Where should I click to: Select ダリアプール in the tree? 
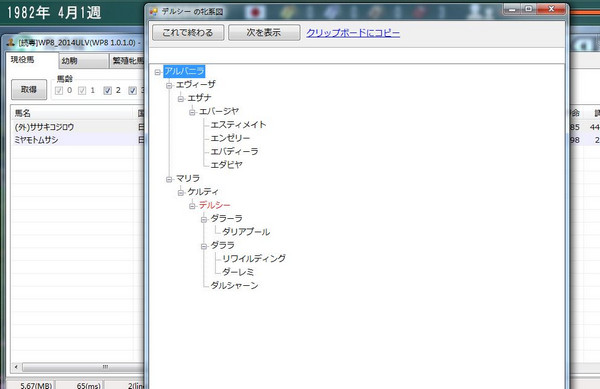pyautogui.click(x=246, y=232)
